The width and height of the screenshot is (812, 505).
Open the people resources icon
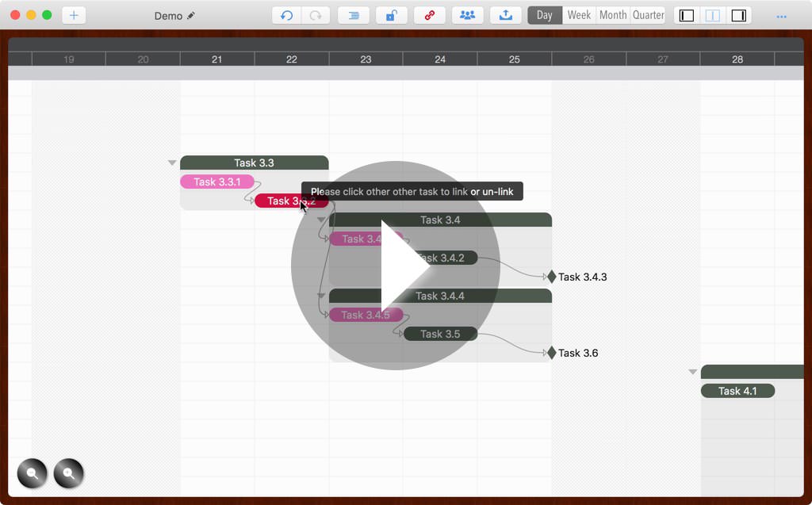coord(467,15)
